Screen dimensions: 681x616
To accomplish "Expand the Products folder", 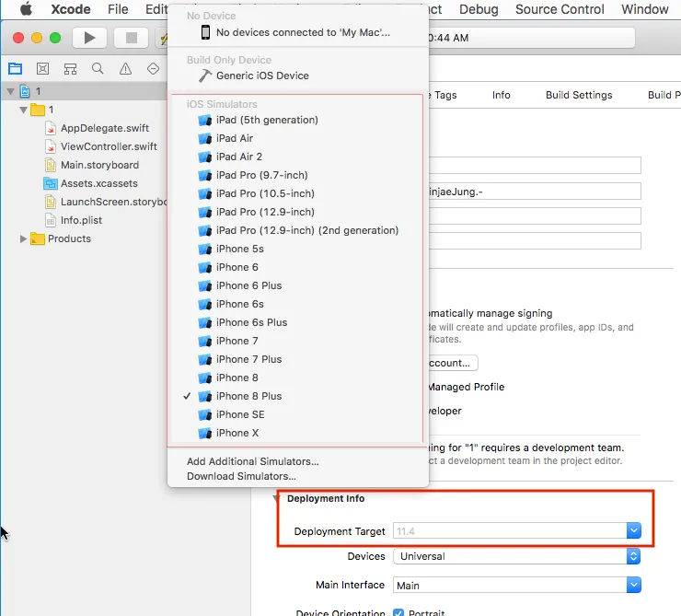I will pos(23,238).
